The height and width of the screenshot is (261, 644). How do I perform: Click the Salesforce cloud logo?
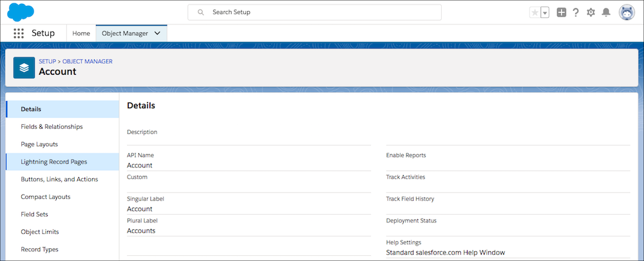(x=21, y=12)
